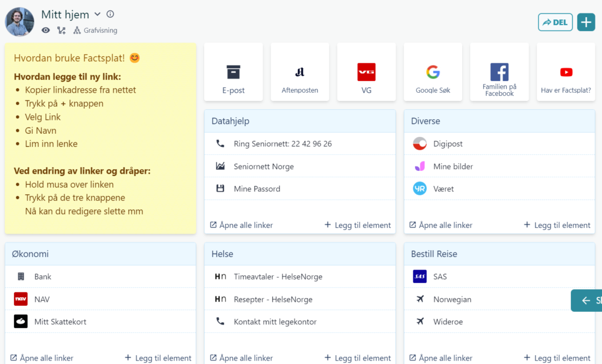The height and width of the screenshot is (364, 602).
Task: Expand the partially hidden side panel arrow
Action: (587, 301)
